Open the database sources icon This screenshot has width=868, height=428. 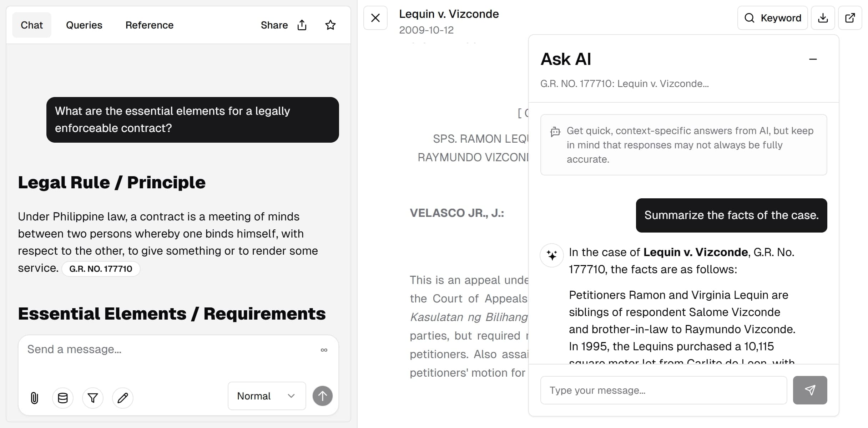click(63, 397)
